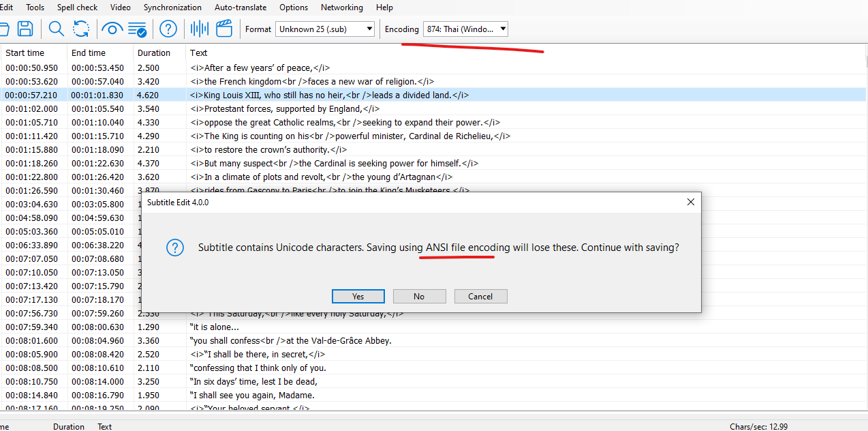This screenshot has height=431, width=868.
Task: Expand the Format list arrow
Action: [369, 29]
